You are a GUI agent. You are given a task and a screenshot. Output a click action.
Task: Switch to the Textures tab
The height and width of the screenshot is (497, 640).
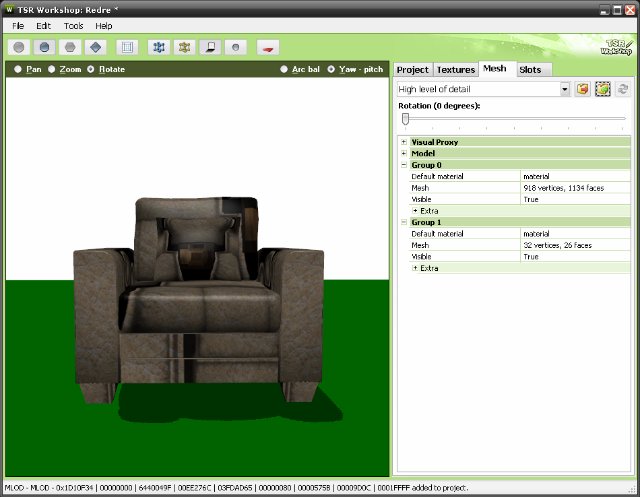tap(456, 70)
